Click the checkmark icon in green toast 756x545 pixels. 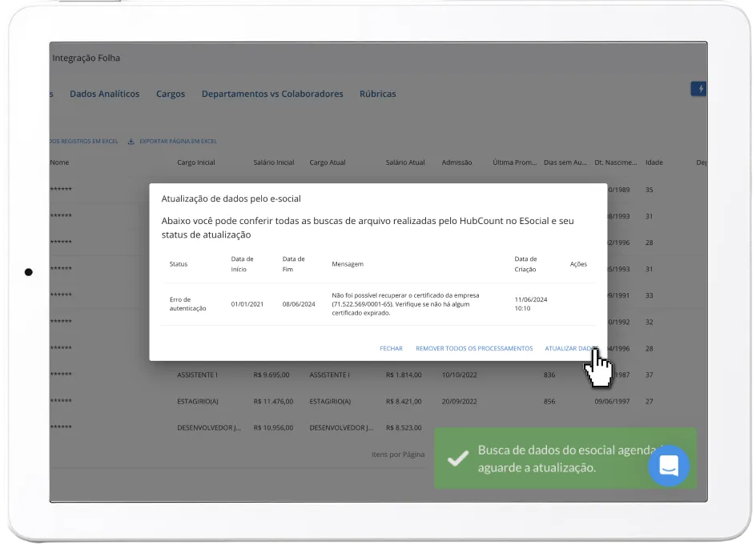point(458,459)
